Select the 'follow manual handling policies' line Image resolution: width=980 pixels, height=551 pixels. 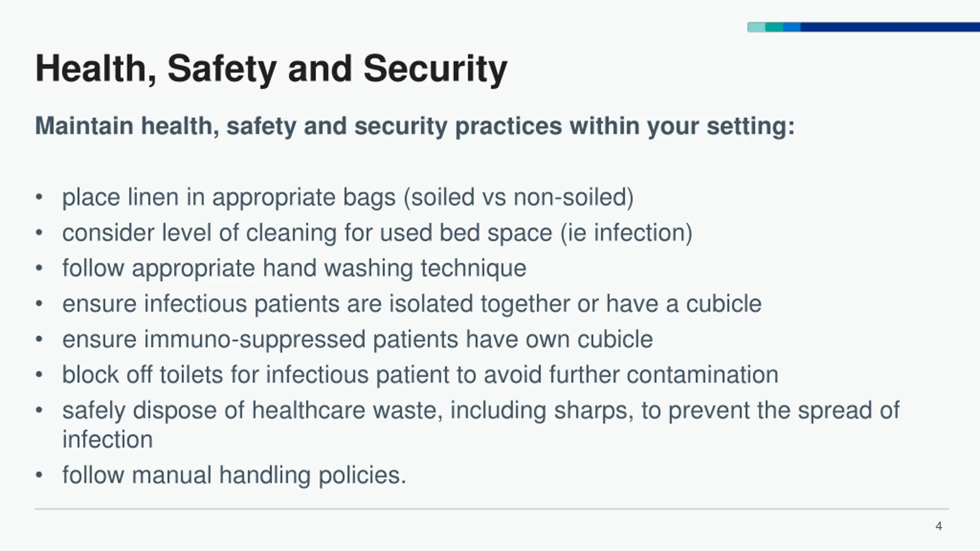click(234, 475)
